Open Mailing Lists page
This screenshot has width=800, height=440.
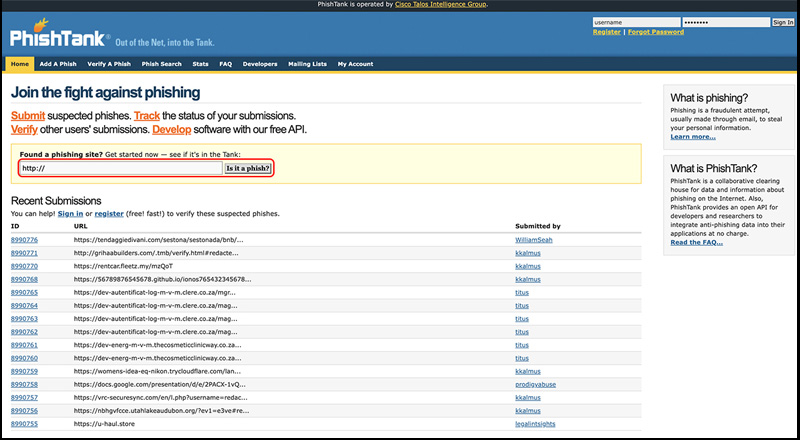(x=307, y=64)
